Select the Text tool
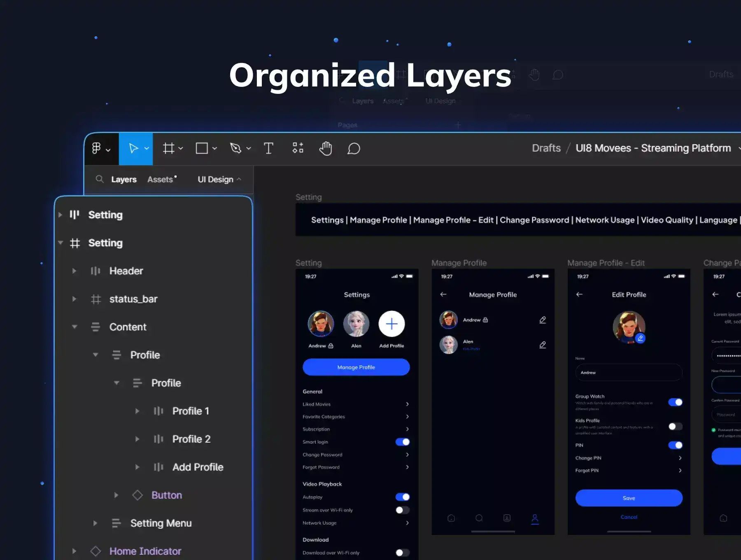Viewport: 741px width, 560px height. coord(268,148)
